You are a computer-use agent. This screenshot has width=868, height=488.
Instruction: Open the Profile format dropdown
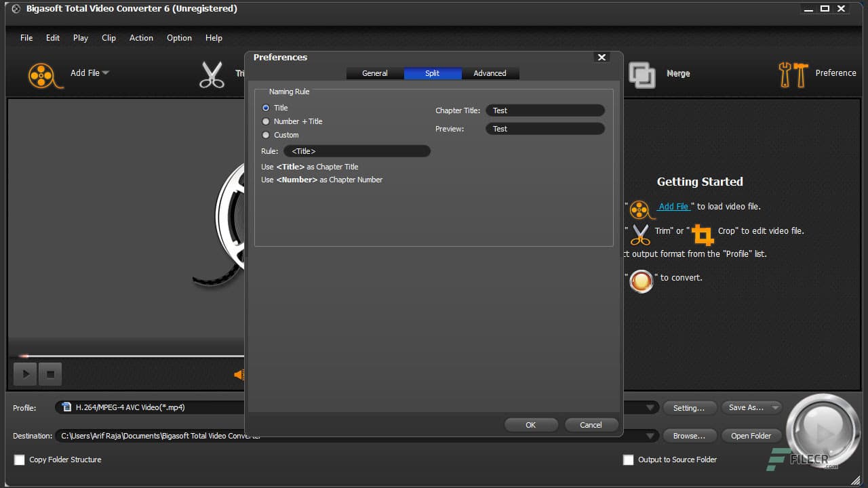click(x=650, y=407)
